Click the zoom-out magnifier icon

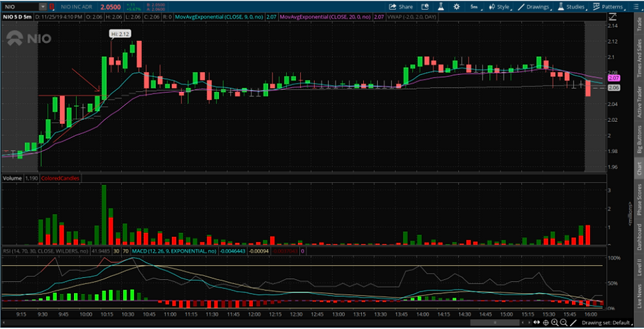[563, 322]
